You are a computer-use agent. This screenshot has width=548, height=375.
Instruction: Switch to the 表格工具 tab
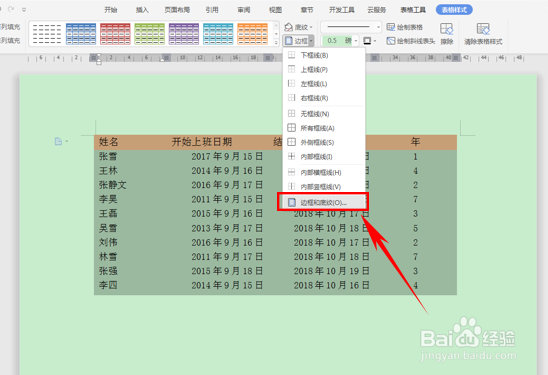click(x=413, y=10)
